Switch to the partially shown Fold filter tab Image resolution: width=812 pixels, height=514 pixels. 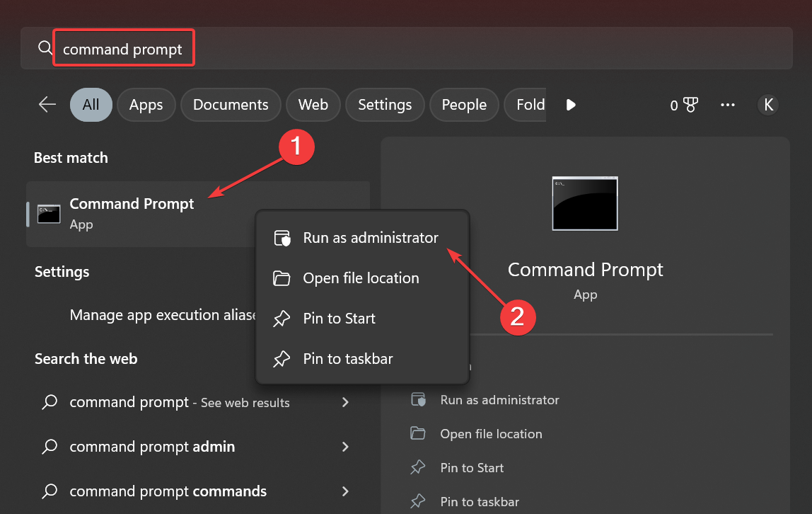(526, 105)
